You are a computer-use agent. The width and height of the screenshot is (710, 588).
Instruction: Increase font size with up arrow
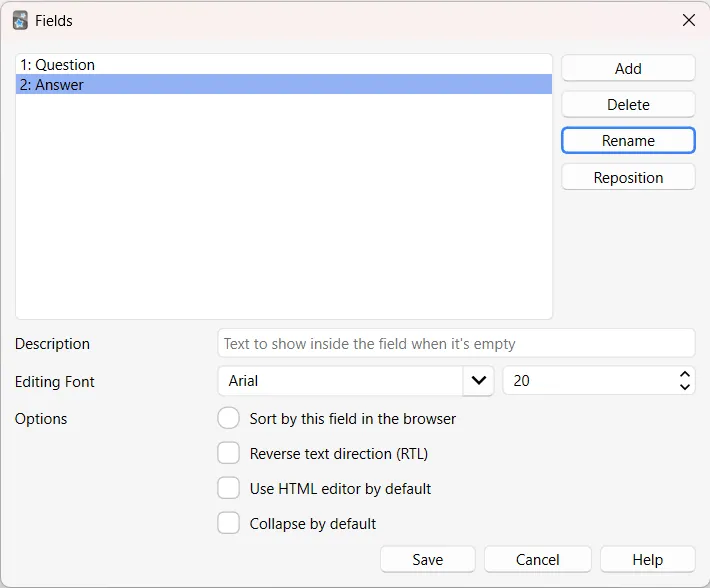(x=685, y=374)
